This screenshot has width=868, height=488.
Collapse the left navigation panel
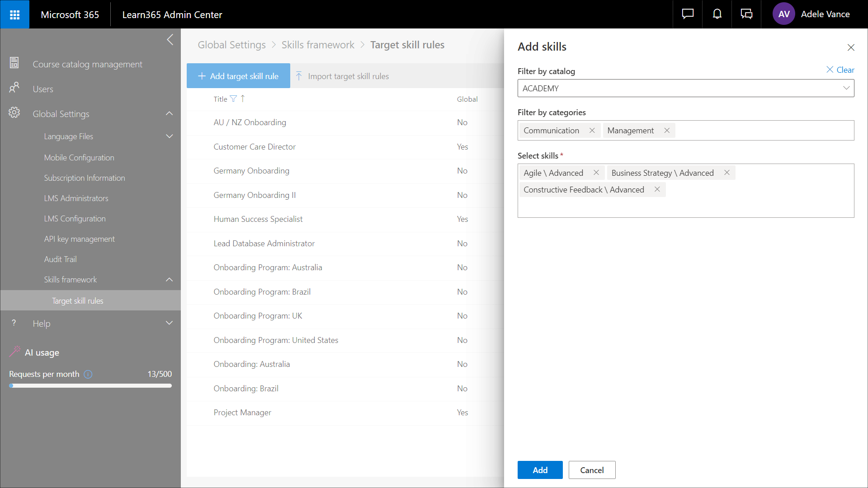(170, 40)
